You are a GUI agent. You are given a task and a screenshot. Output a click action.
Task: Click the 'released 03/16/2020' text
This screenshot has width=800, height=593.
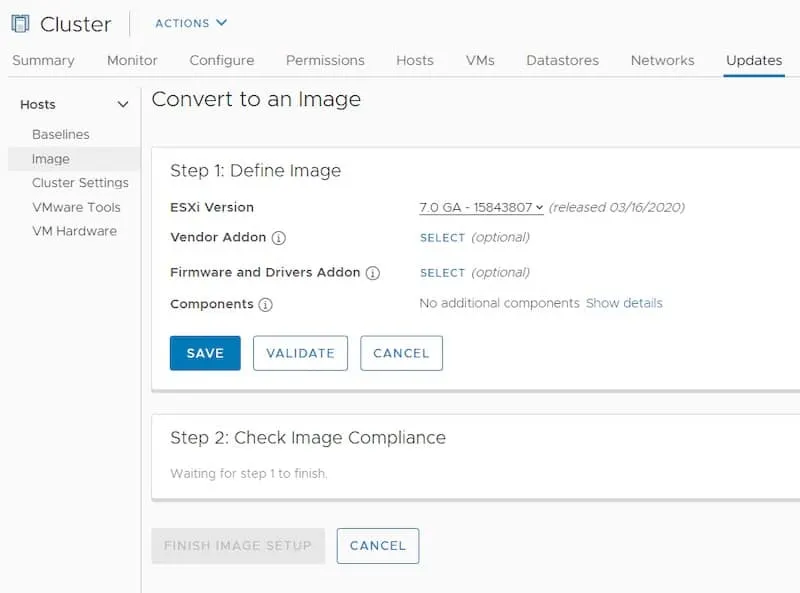point(616,207)
